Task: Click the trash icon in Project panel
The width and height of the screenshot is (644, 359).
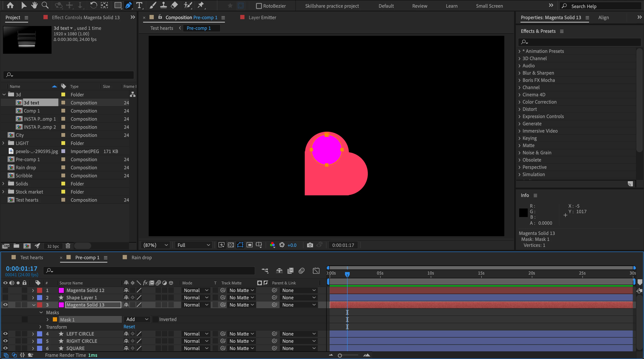Action: point(68,246)
